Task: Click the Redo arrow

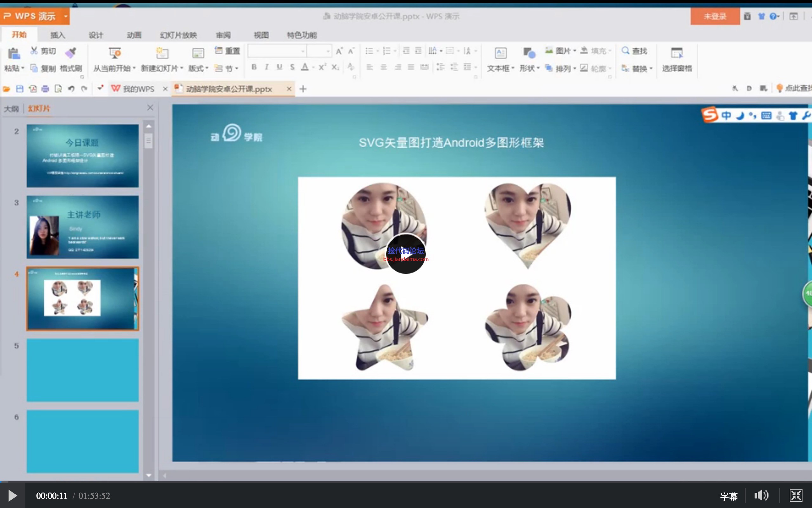Action: 84,89
